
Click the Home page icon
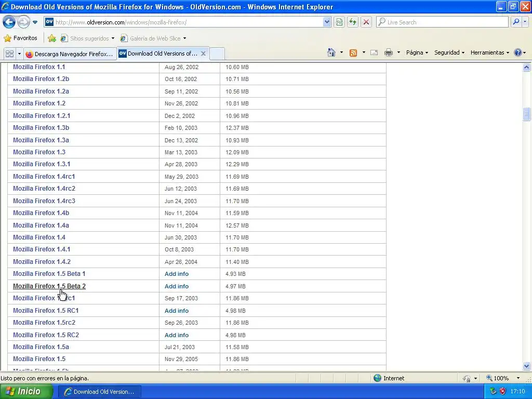(x=331, y=52)
